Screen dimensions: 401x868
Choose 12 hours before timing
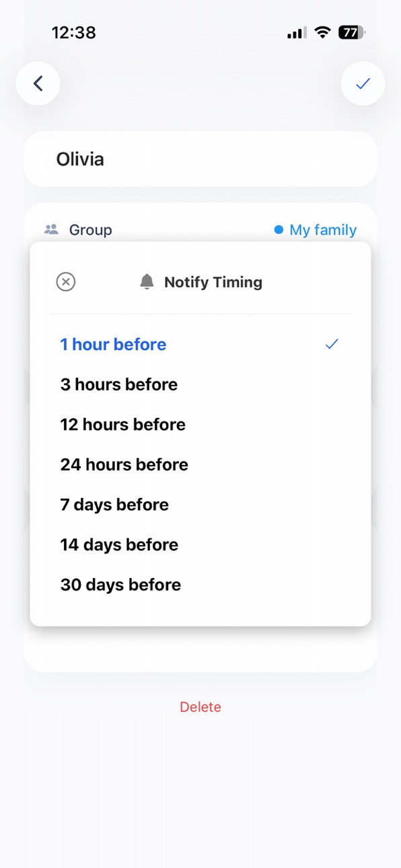[200, 425]
